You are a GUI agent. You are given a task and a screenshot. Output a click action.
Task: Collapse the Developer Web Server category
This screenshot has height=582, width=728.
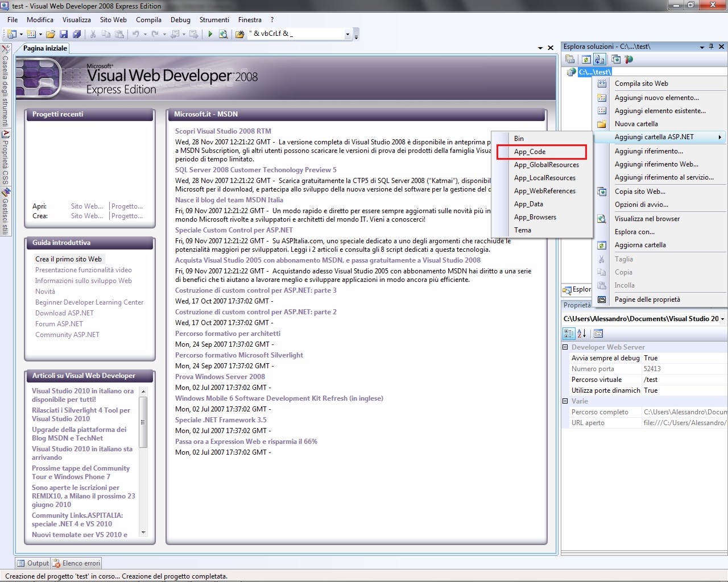tap(565, 347)
